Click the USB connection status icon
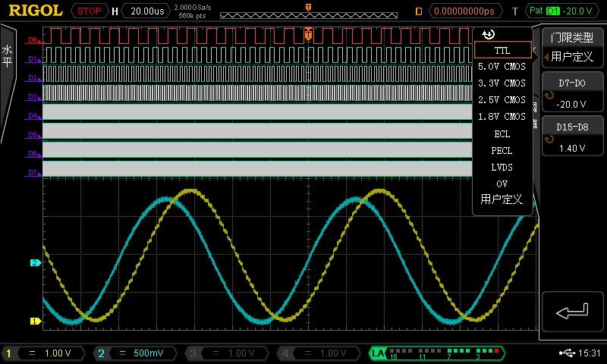 point(565,353)
